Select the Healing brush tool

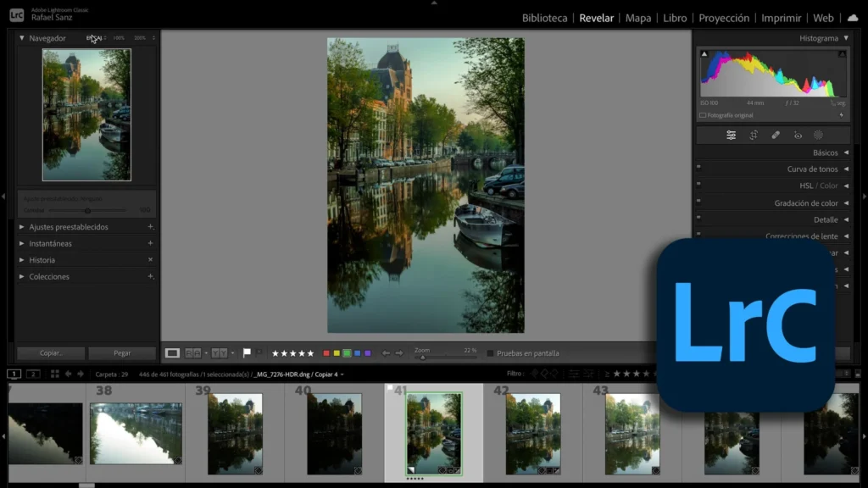[775, 135]
